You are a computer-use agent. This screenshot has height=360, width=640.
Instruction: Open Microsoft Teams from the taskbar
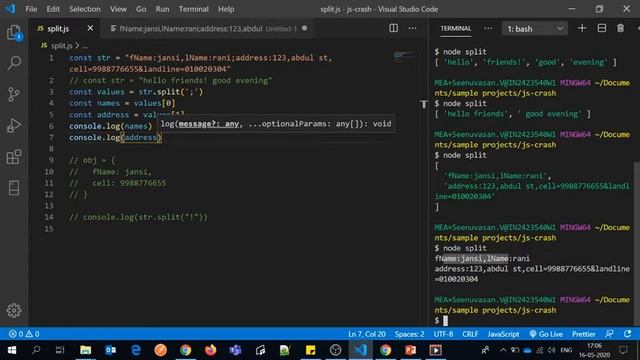tap(236, 350)
